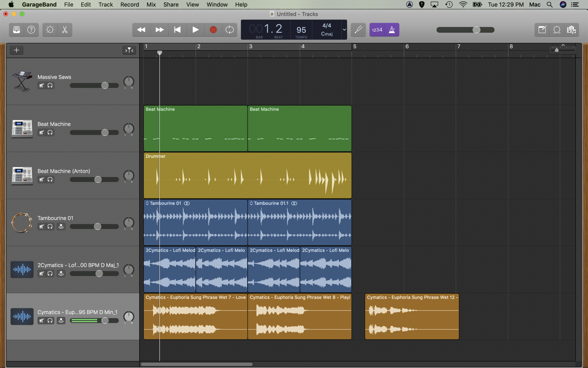Open the Media Browser camera icon
This screenshot has width=588, height=368.
[572, 30]
